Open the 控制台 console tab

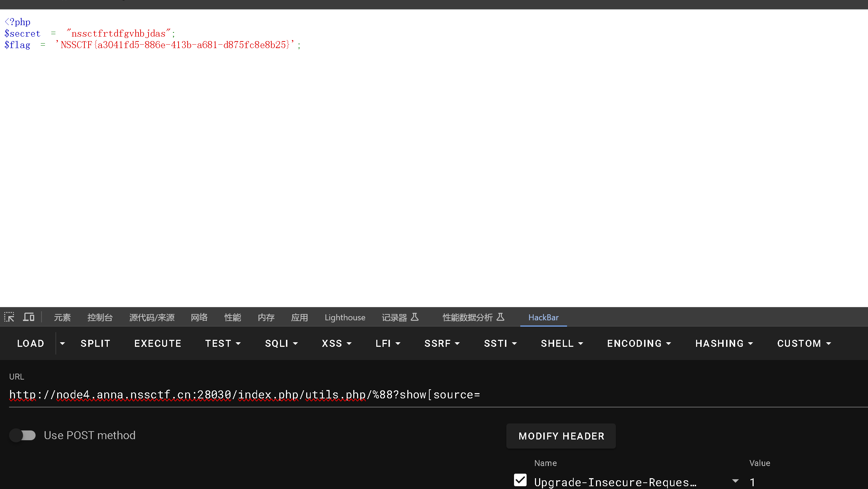(x=100, y=318)
